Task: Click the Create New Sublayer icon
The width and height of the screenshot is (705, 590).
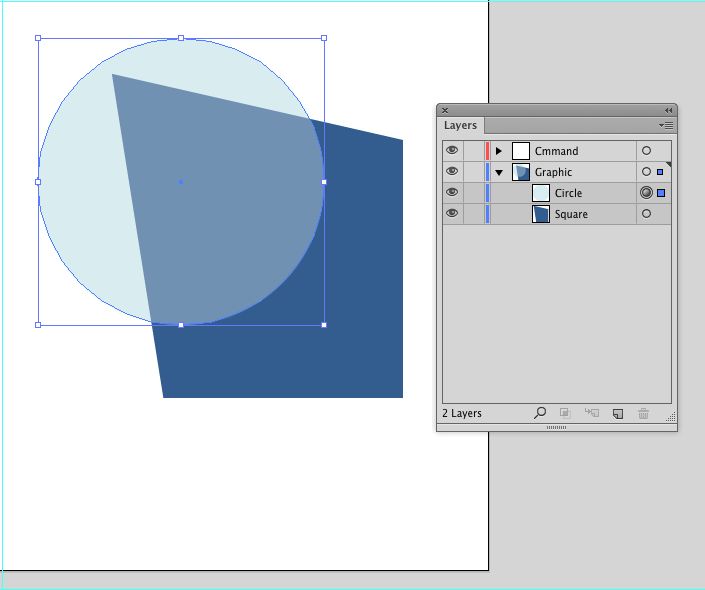Action: [x=592, y=412]
